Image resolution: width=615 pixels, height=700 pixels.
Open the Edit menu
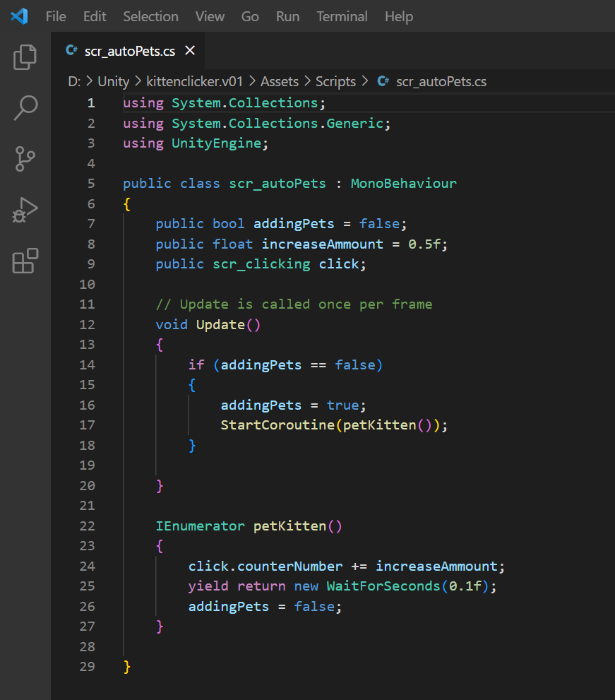tap(95, 16)
